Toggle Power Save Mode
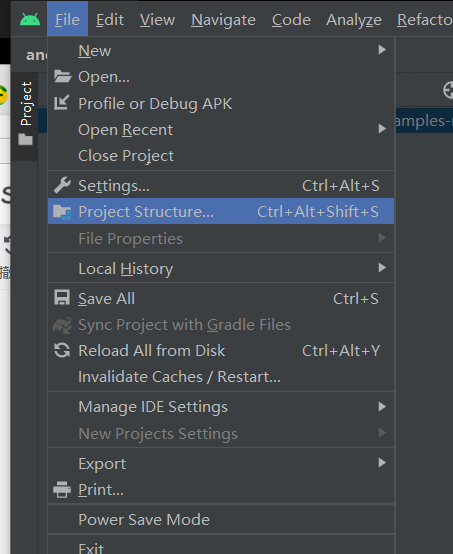Image resolution: width=453 pixels, height=554 pixels. tap(221, 519)
